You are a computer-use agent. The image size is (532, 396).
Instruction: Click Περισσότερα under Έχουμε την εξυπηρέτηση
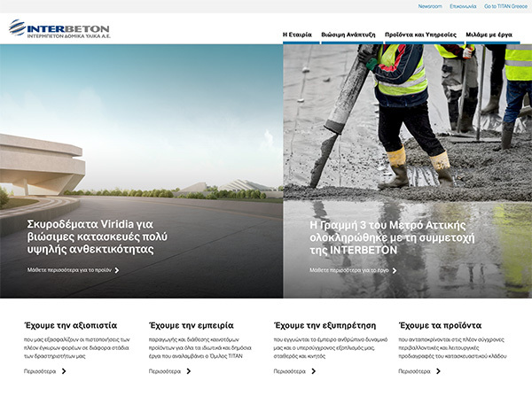[x=289, y=371]
